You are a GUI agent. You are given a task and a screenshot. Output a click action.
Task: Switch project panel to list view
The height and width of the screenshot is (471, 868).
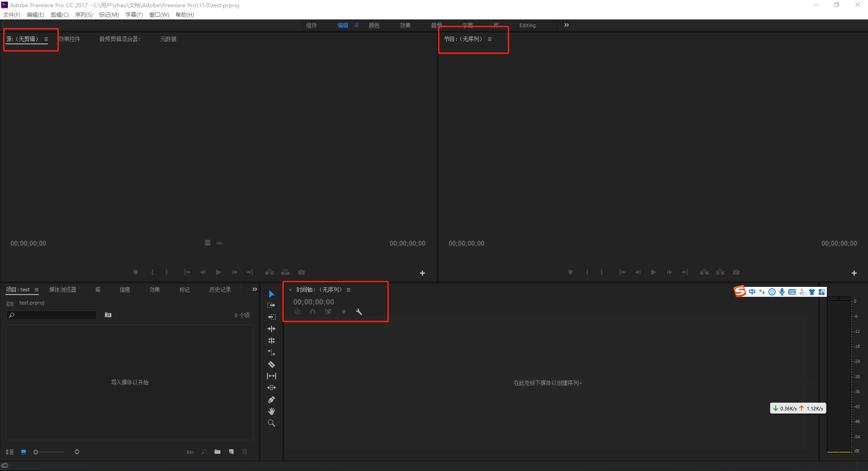coord(10,452)
